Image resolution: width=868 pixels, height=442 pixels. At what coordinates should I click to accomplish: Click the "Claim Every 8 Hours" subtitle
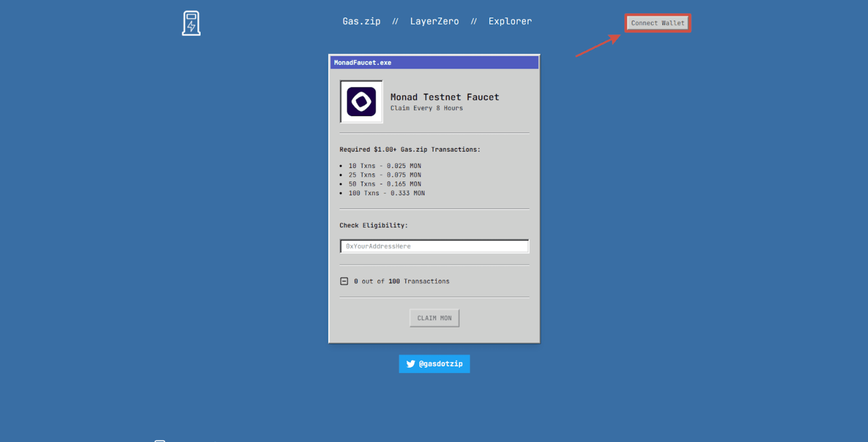coord(426,108)
